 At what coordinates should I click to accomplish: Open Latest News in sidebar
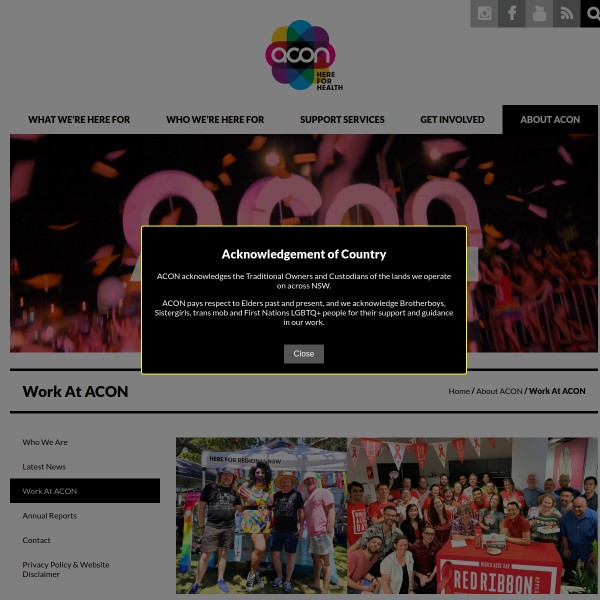[44, 467]
